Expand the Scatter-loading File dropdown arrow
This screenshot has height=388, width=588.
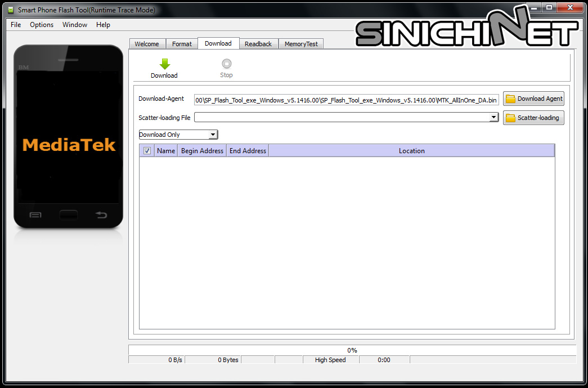tap(494, 117)
